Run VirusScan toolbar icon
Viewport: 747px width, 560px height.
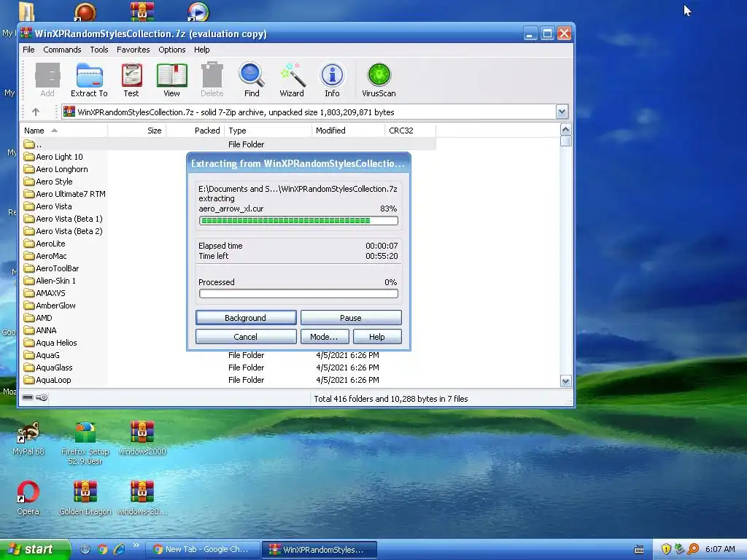pos(379,80)
